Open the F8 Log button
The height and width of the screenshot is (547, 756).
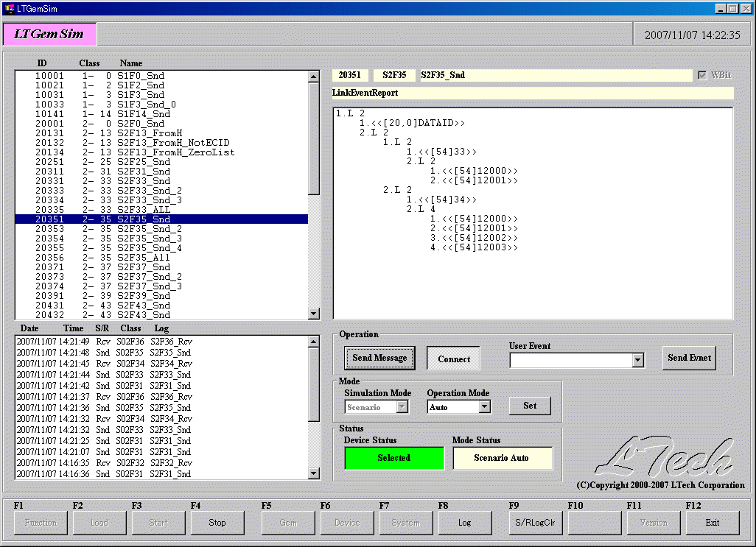464,523
